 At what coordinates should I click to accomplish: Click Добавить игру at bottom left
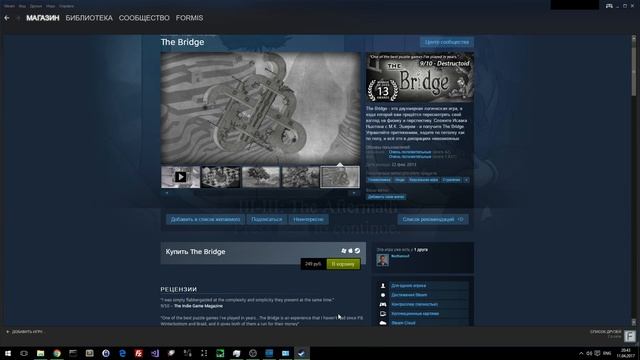[27, 332]
